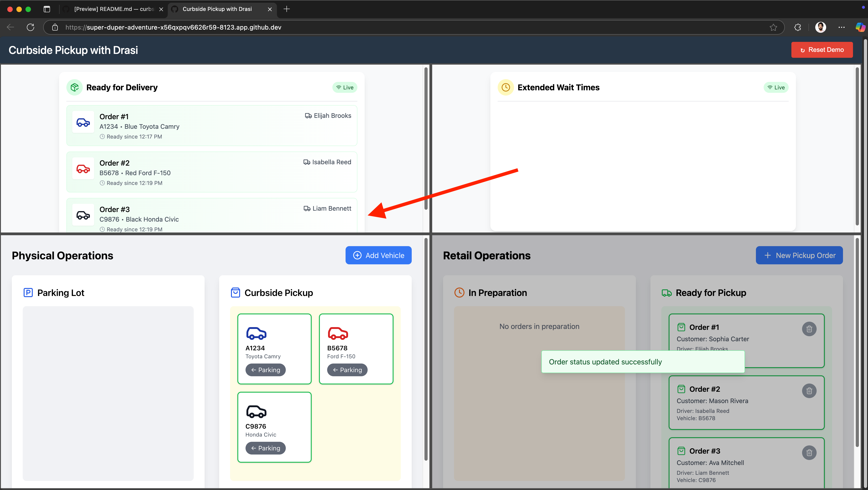Click the Parking Lot P icon

click(28, 292)
